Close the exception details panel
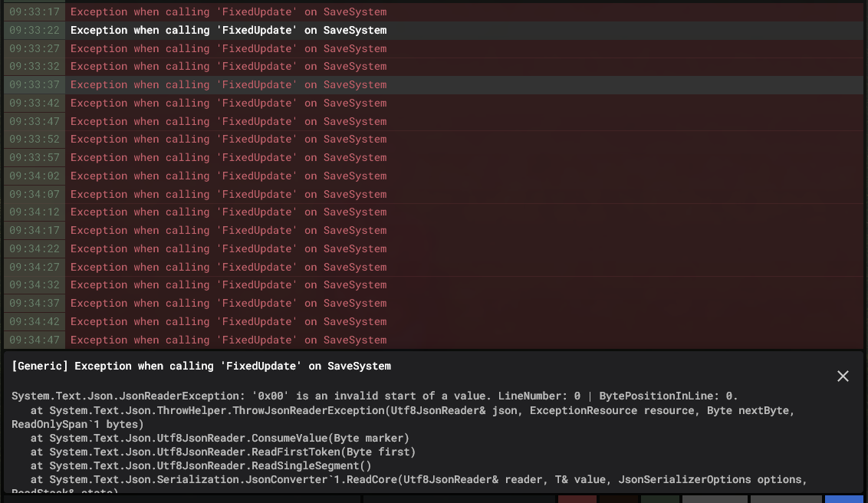The width and height of the screenshot is (868, 503). [843, 376]
